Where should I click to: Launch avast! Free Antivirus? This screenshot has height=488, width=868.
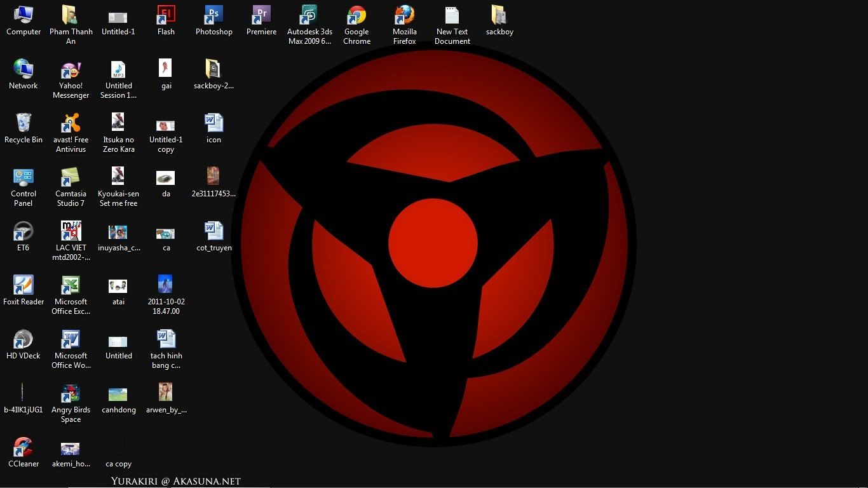71,133
